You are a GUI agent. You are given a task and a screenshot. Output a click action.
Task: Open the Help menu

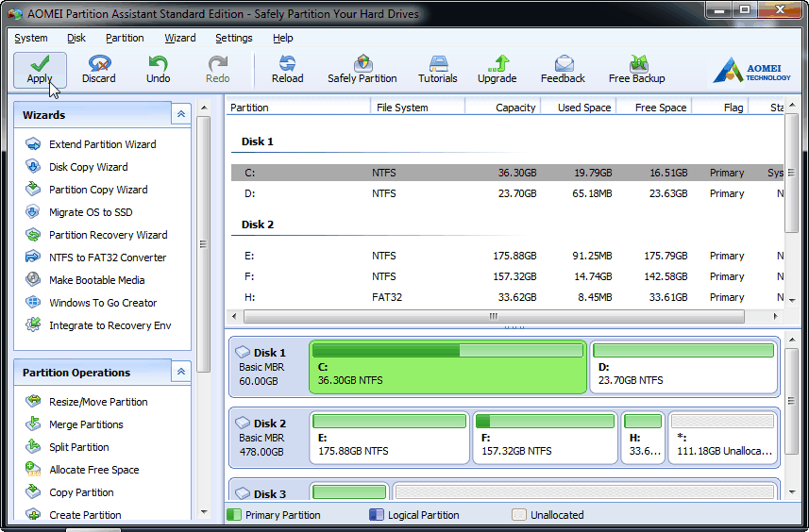[283, 38]
